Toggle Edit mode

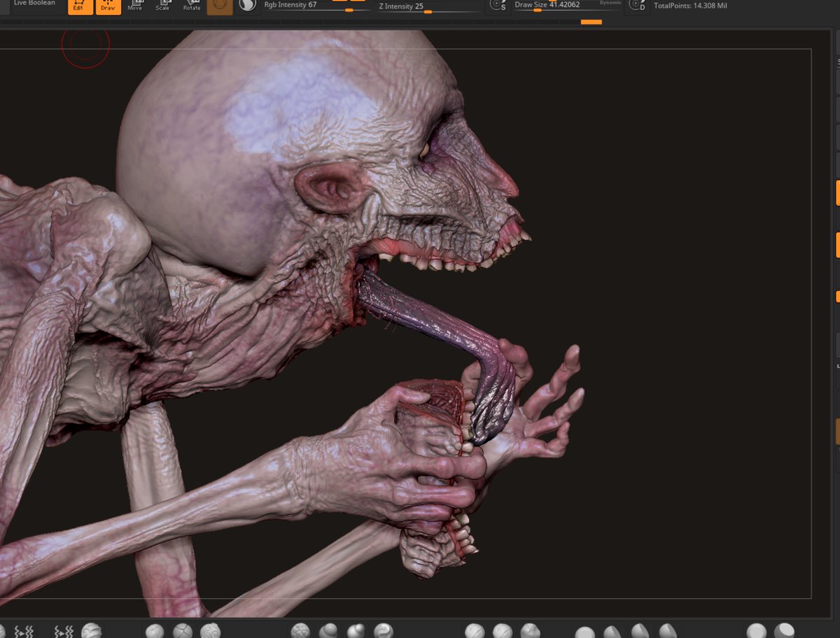point(79,7)
